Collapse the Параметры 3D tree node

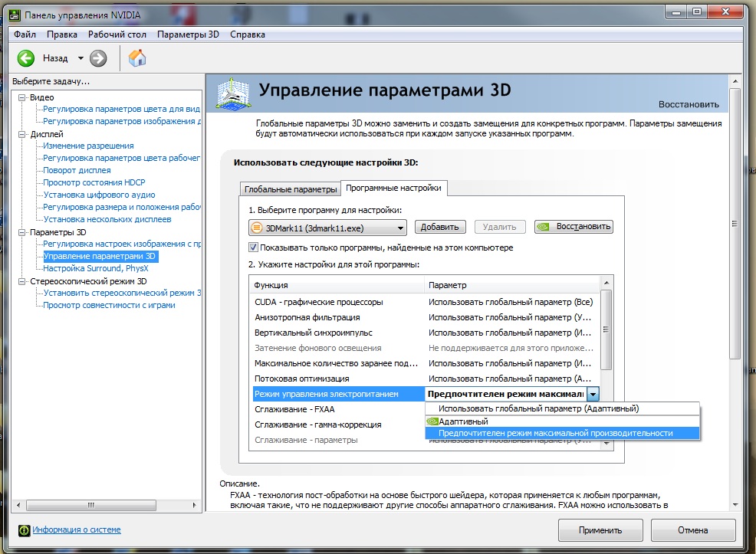pyautogui.click(x=22, y=232)
